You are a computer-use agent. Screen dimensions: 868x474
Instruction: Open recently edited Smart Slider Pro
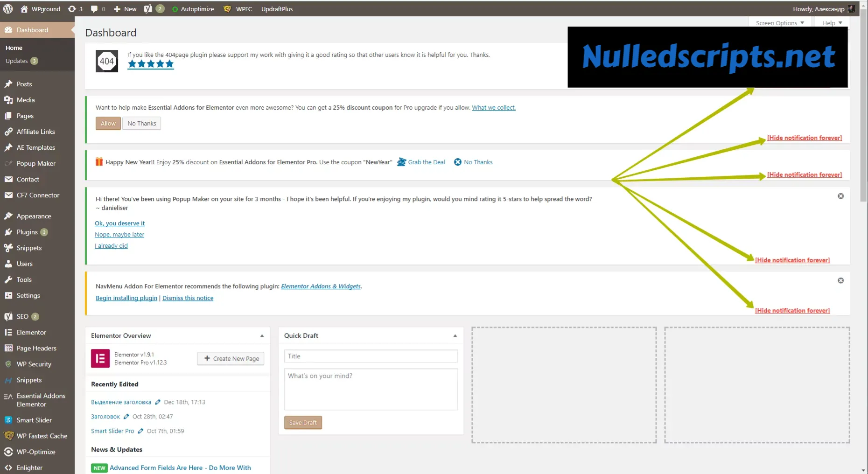coord(112,431)
